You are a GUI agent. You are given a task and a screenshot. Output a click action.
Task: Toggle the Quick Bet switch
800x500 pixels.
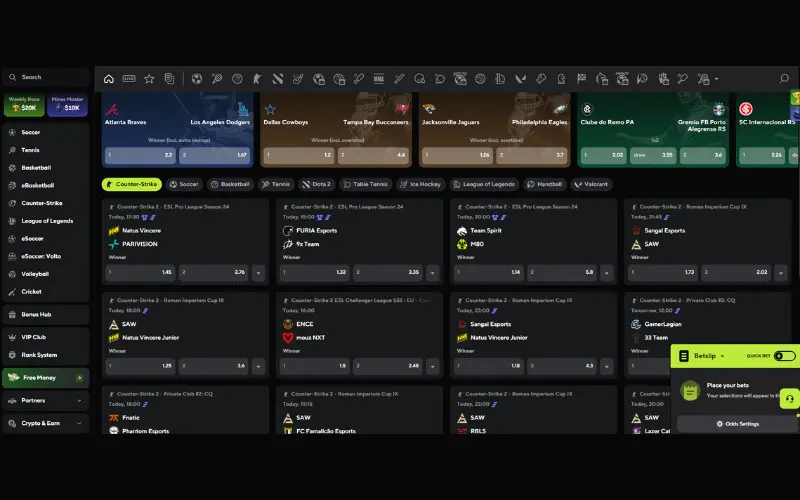(x=784, y=356)
